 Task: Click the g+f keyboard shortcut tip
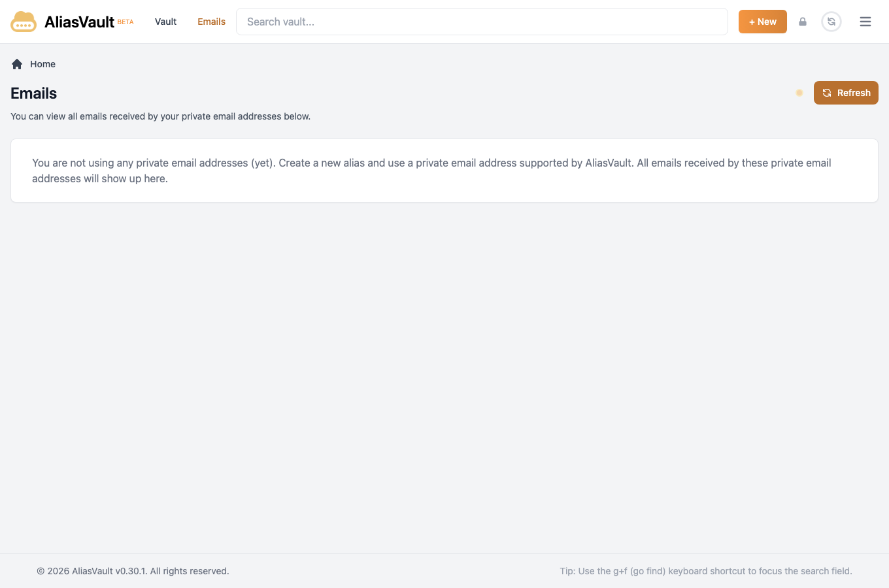pos(706,571)
